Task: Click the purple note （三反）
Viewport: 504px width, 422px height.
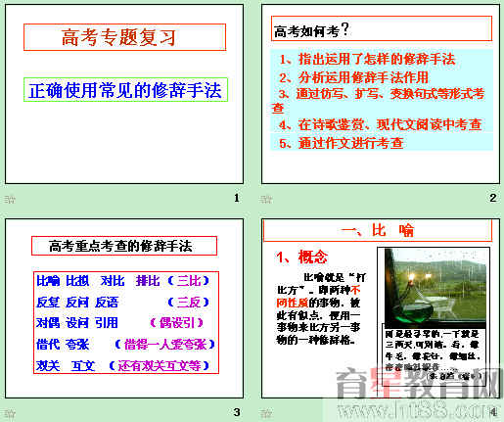Action: (x=189, y=303)
